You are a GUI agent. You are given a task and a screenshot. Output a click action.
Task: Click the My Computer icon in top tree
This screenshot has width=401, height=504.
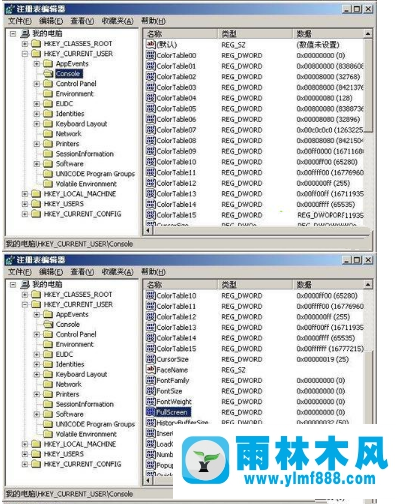tap(25, 33)
